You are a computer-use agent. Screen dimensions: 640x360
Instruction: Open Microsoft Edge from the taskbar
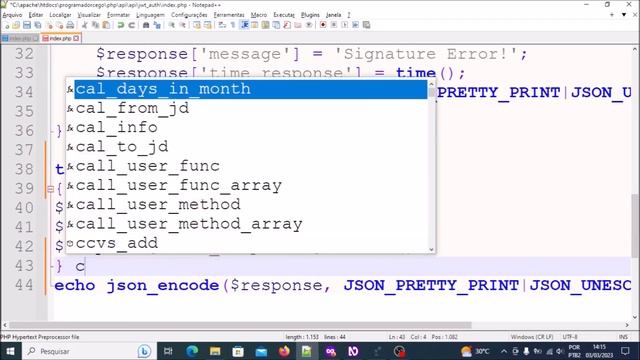tap(192, 351)
